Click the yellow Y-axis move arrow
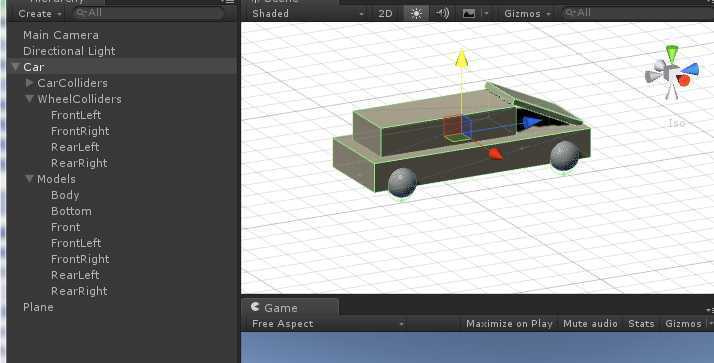 pos(461,60)
